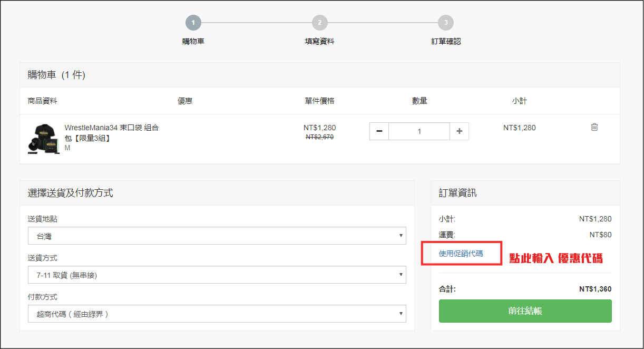The image size is (644, 349).
Task: Click the 購物車 step label
Action: [x=193, y=41]
